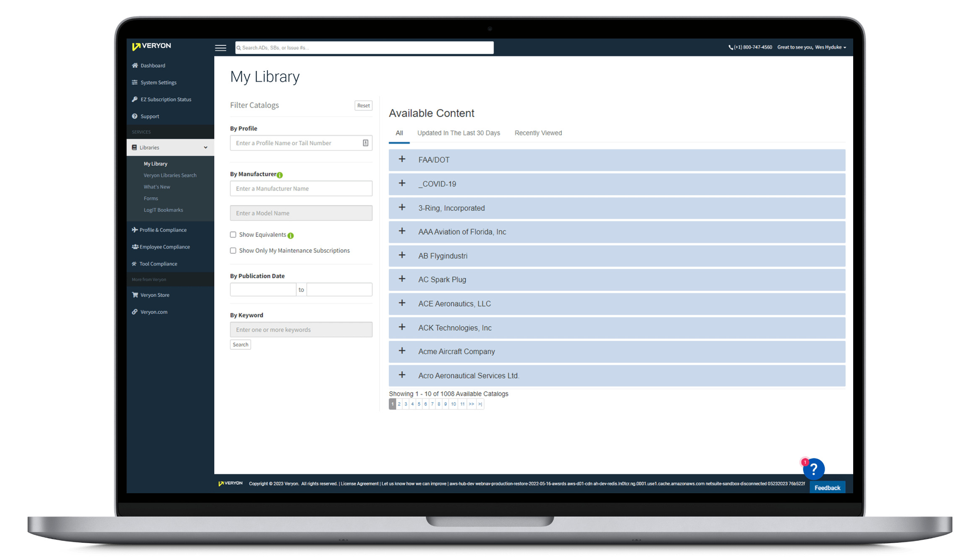Viewport: 980px width, 557px height.
Task: Click the Veryon logo in the header
Action: [x=151, y=46]
